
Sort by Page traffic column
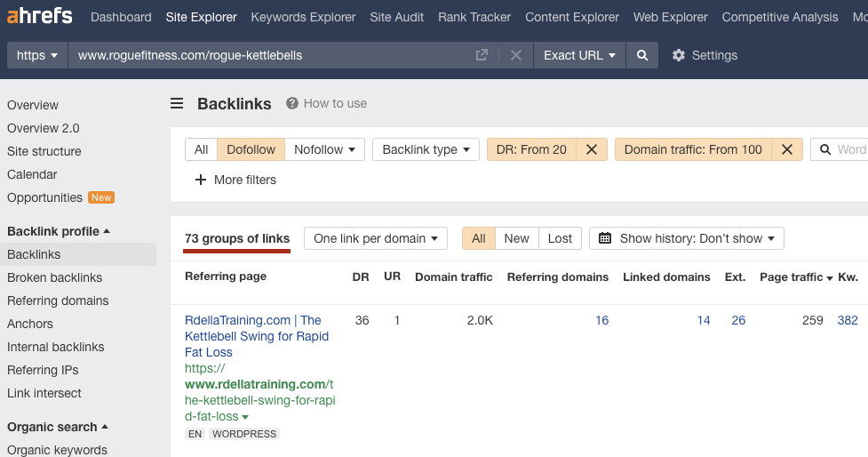[796, 277]
